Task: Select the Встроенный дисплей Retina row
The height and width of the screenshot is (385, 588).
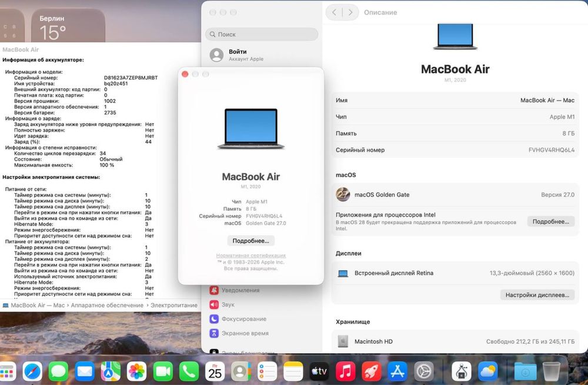Action: [455, 273]
